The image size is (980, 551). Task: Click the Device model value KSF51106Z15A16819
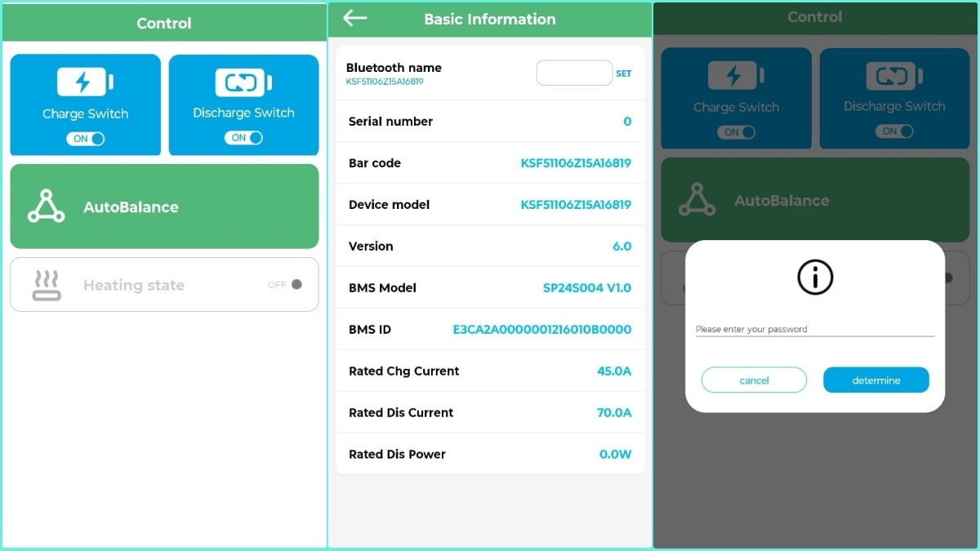(x=576, y=205)
